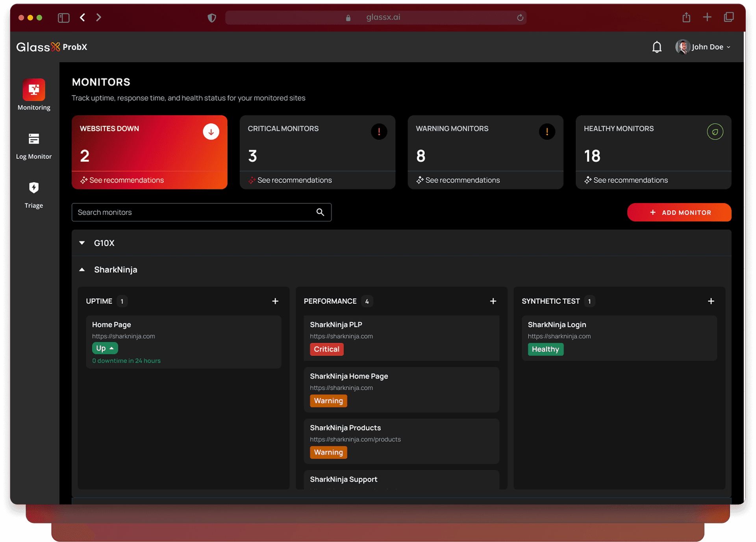Expand the G10X monitor group

82,243
